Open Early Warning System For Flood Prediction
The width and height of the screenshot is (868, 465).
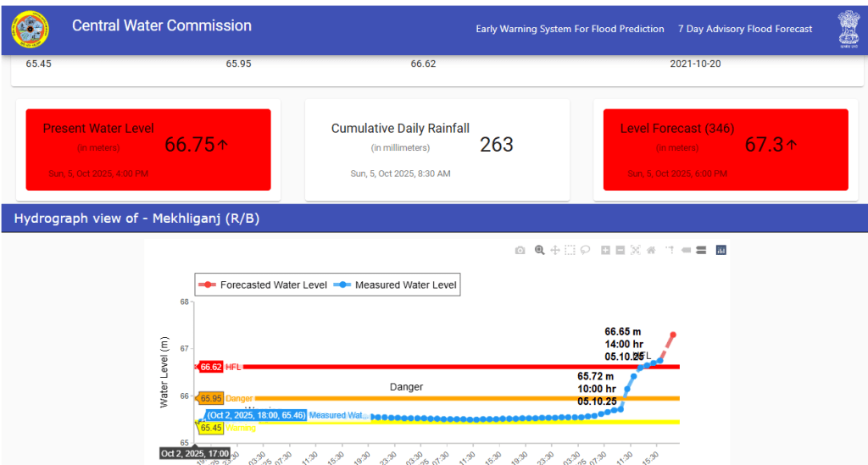coord(570,29)
